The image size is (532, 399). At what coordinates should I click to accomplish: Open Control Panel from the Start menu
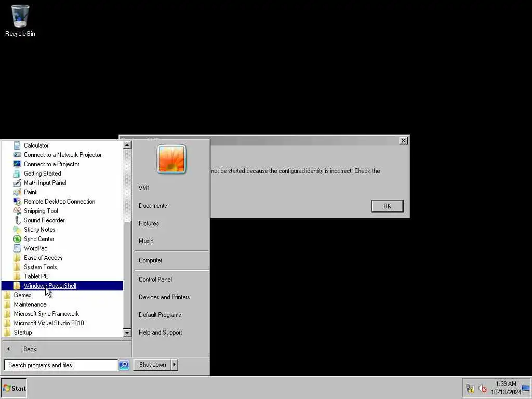(155, 279)
